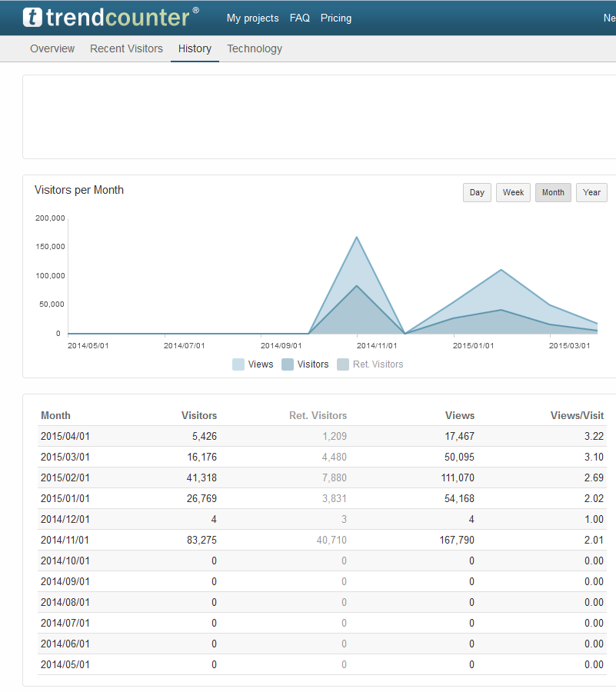Open the FAQ page
Screen dimensions: 616x692
point(300,18)
